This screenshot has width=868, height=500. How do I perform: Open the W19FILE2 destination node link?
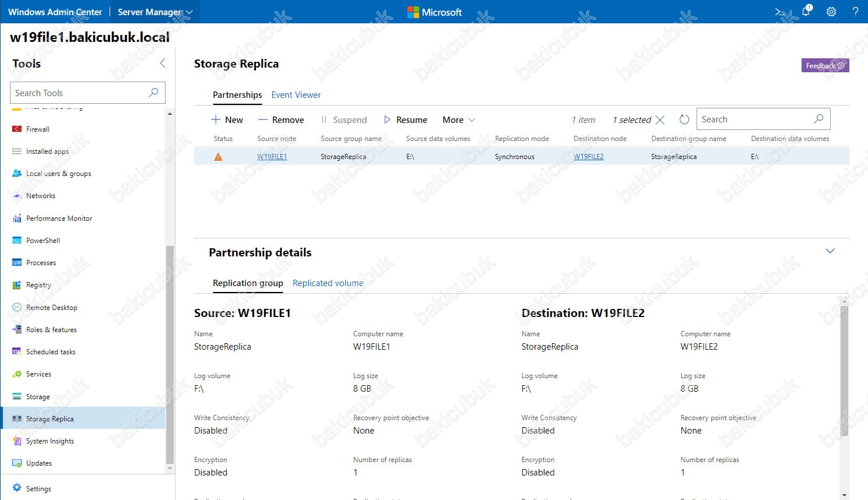pos(588,157)
